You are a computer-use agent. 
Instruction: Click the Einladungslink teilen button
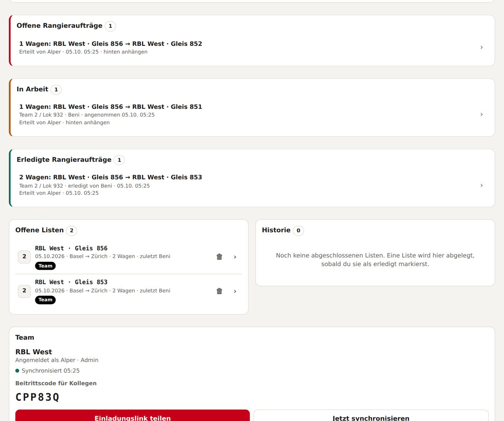(133, 416)
